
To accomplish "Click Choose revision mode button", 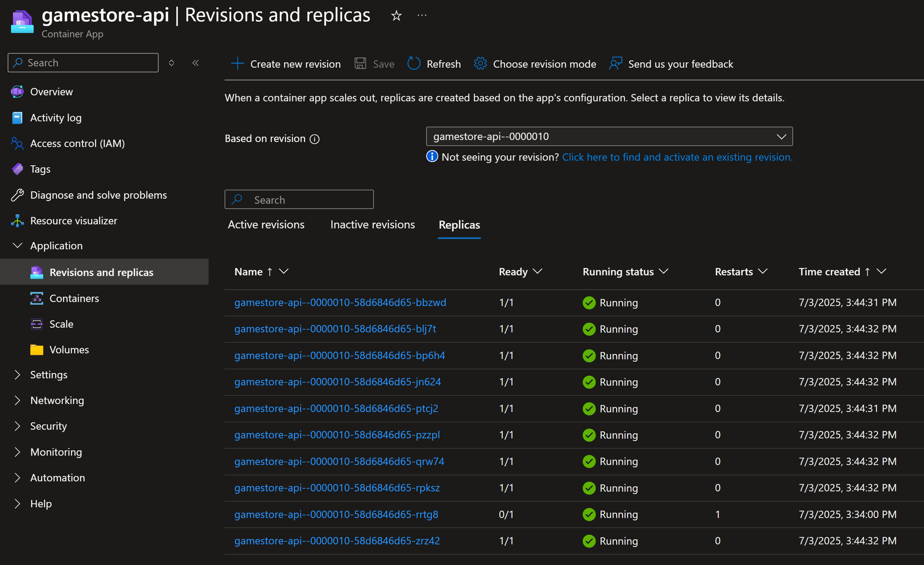I will click(x=535, y=64).
